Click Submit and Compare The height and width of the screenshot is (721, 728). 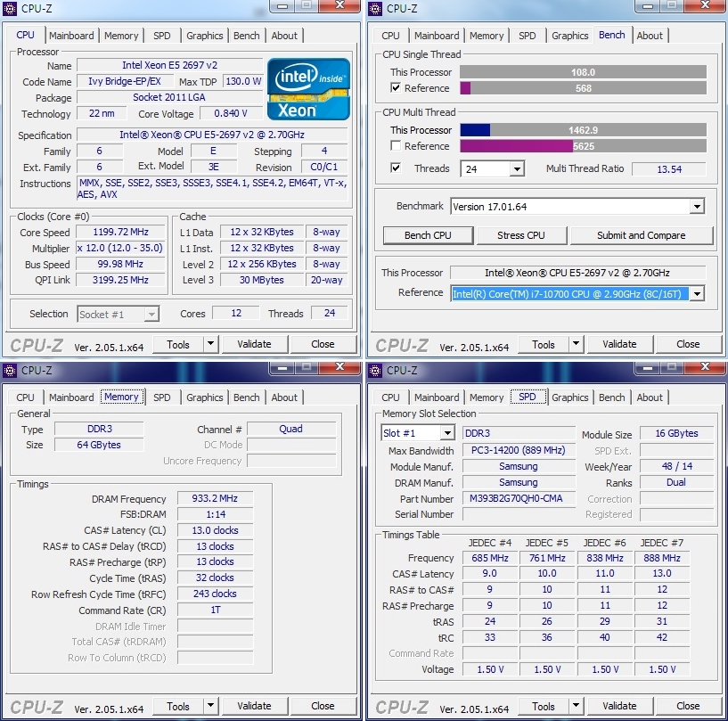641,235
